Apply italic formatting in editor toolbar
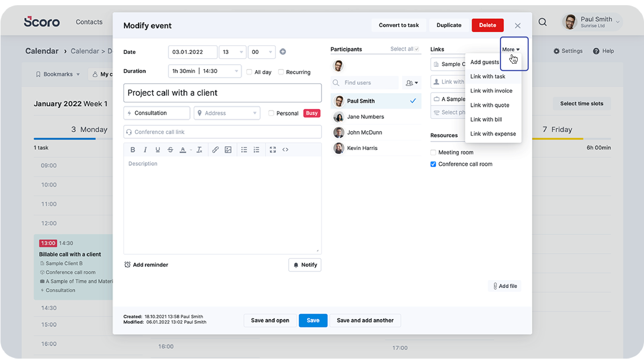 click(x=145, y=150)
